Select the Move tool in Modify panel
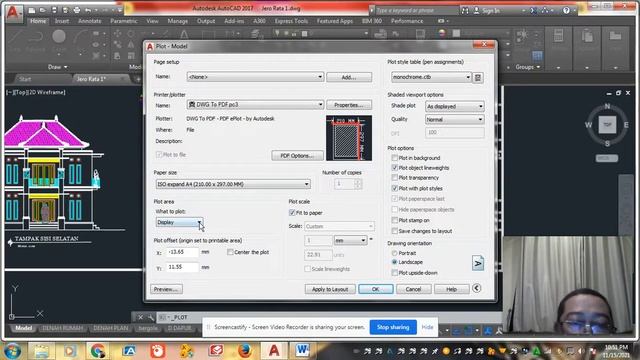 [x=118, y=33]
